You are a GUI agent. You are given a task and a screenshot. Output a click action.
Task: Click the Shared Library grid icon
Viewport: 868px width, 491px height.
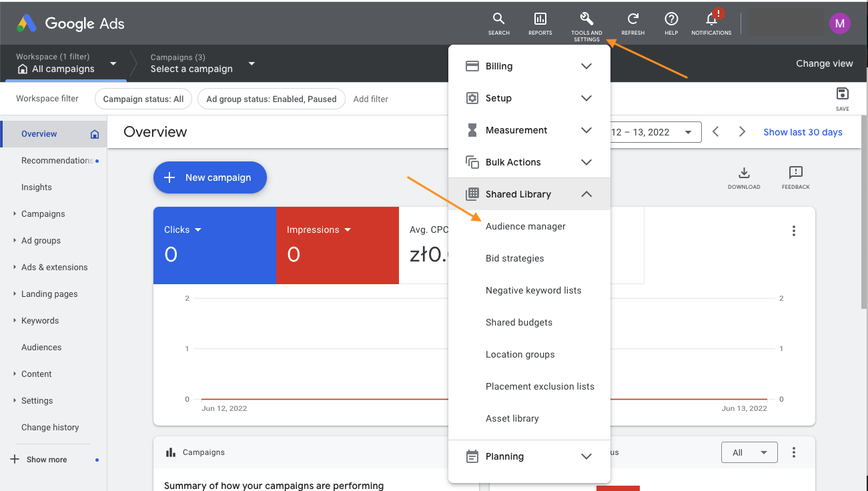pos(472,194)
